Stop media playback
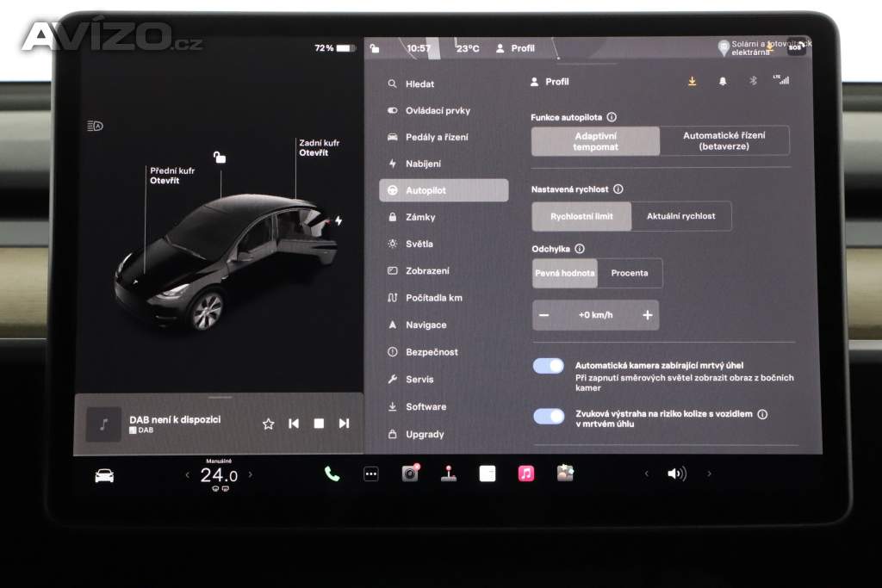This screenshot has width=882, height=588. tap(319, 424)
